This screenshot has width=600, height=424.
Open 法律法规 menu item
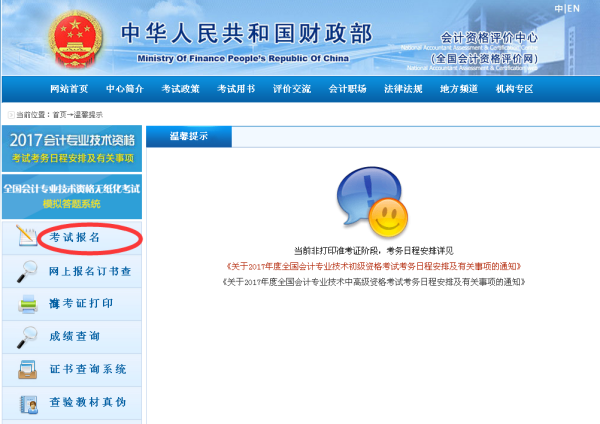click(403, 89)
